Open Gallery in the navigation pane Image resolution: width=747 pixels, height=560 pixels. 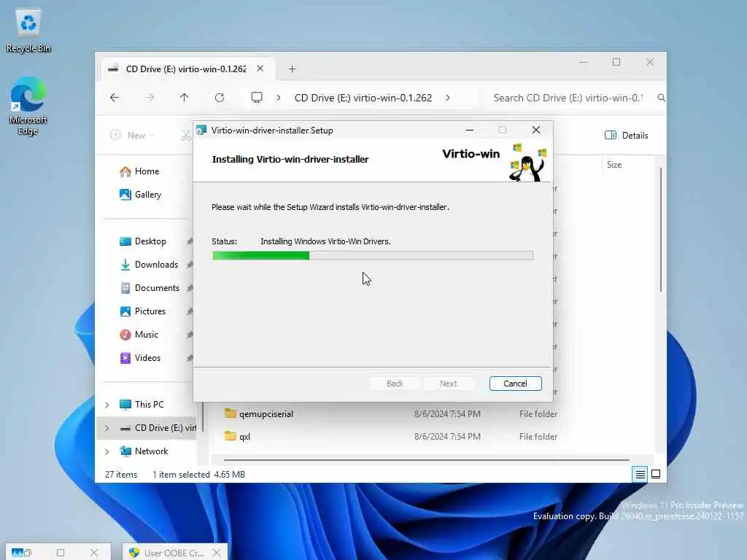pyautogui.click(x=140, y=194)
